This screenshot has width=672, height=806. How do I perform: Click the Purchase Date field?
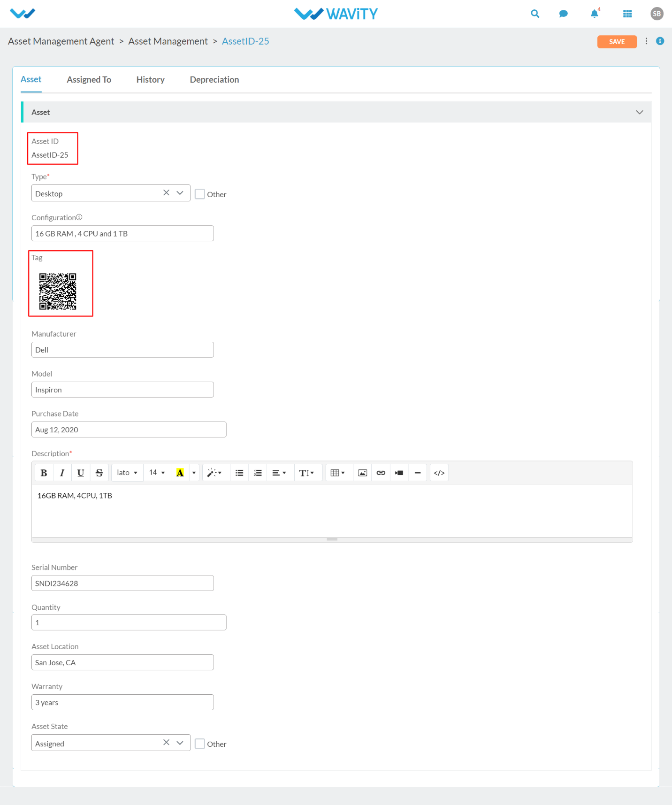129,430
